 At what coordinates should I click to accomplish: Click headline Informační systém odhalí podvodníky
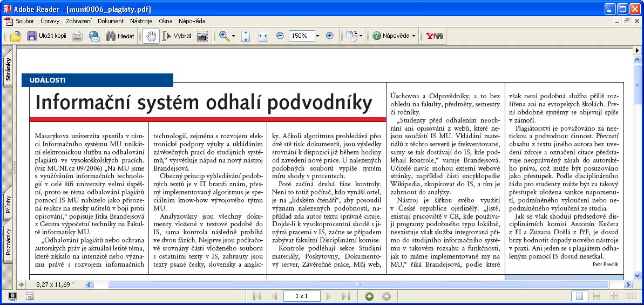pos(204,102)
